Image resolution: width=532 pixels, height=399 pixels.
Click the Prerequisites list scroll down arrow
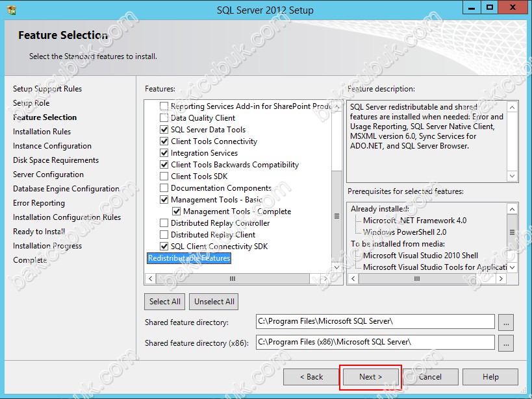[x=512, y=267]
